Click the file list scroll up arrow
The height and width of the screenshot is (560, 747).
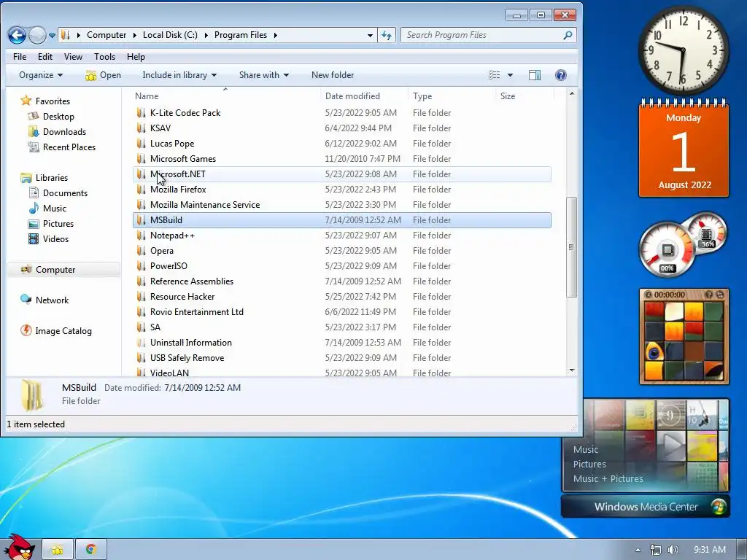pyautogui.click(x=572, y=93)
